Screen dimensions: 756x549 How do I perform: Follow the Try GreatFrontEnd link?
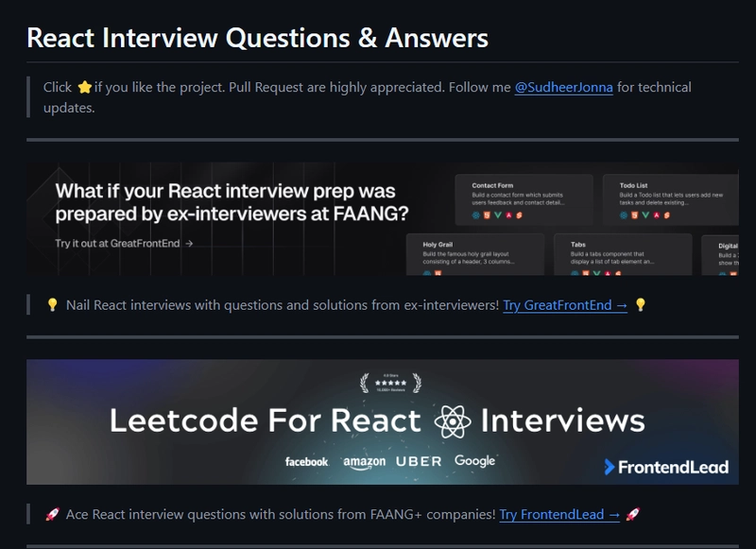565,305
